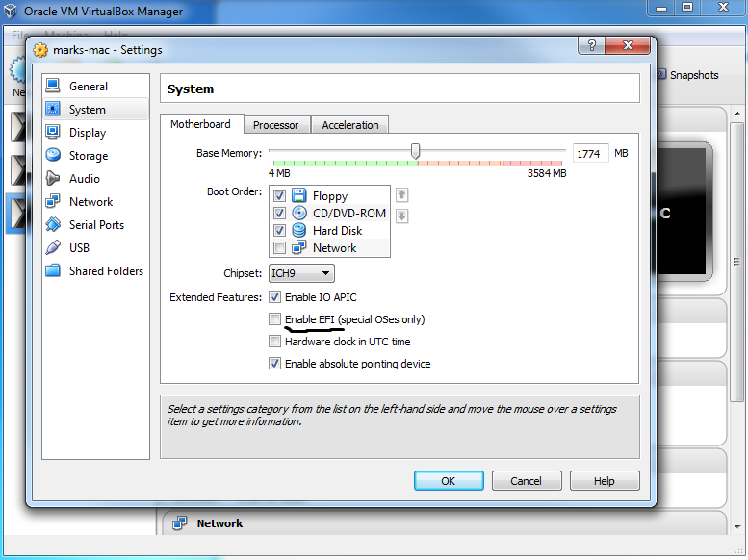Switch to the Processor tab
This screenshot has height=560, width=748.
[276, 125]
